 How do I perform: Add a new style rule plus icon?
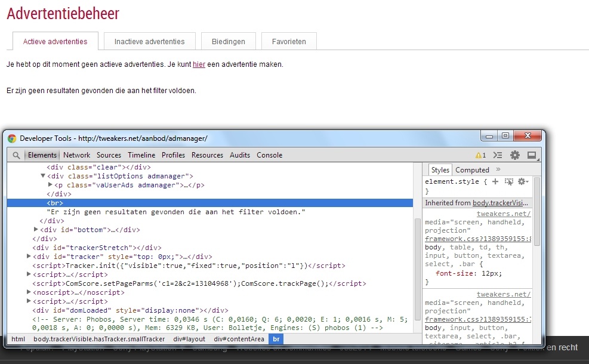[495, 181]
